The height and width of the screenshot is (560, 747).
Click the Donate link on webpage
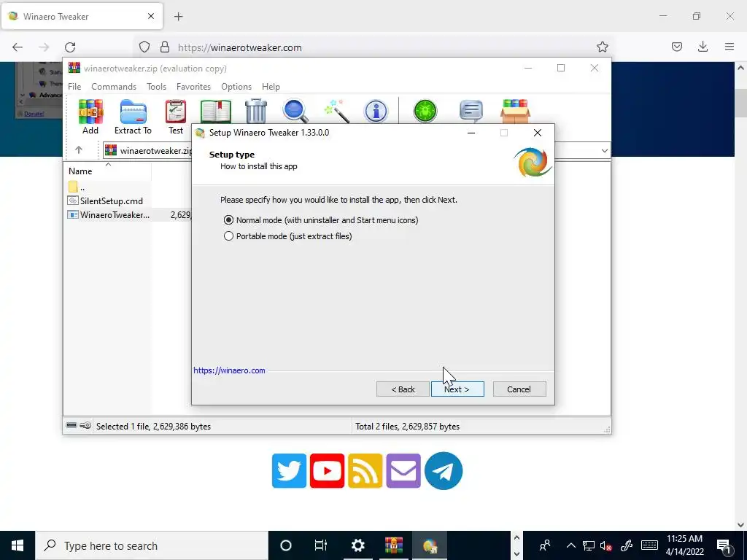[34, 114]
